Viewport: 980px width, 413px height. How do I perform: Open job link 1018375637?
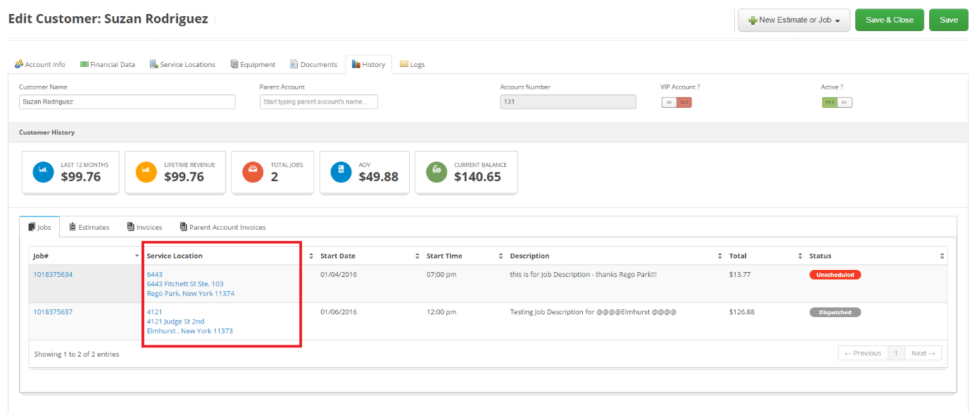click(53, 312)
